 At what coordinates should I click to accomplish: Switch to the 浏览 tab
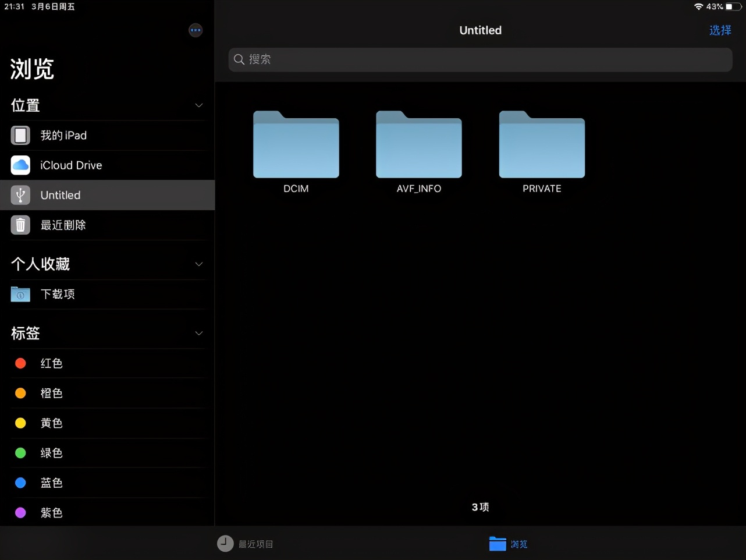(508, 544)
